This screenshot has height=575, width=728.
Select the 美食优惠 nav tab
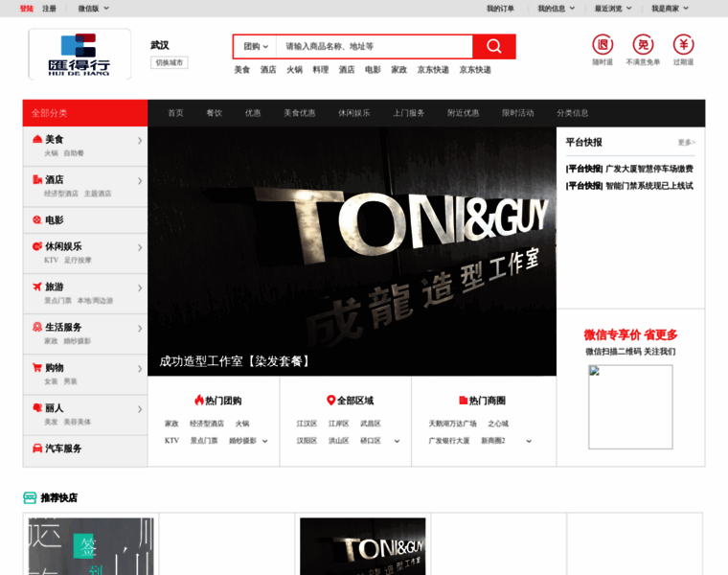pos(300,113)
